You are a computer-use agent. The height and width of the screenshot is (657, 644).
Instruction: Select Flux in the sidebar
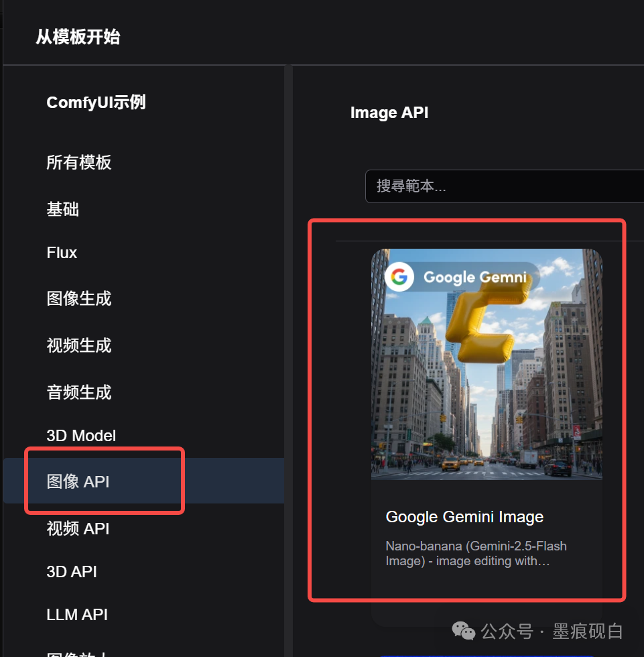[x=62, y=253]
